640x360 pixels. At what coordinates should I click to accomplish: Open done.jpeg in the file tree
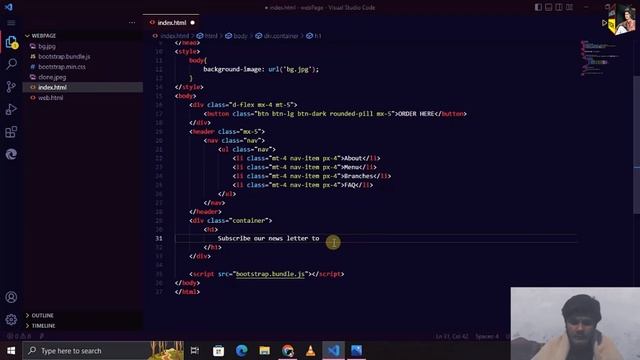(52, 77)
